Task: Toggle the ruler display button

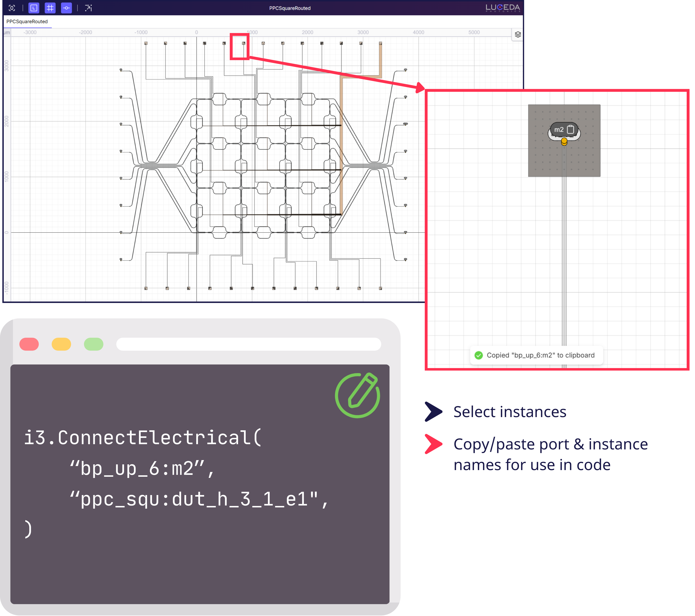Action: click(34, 8)
